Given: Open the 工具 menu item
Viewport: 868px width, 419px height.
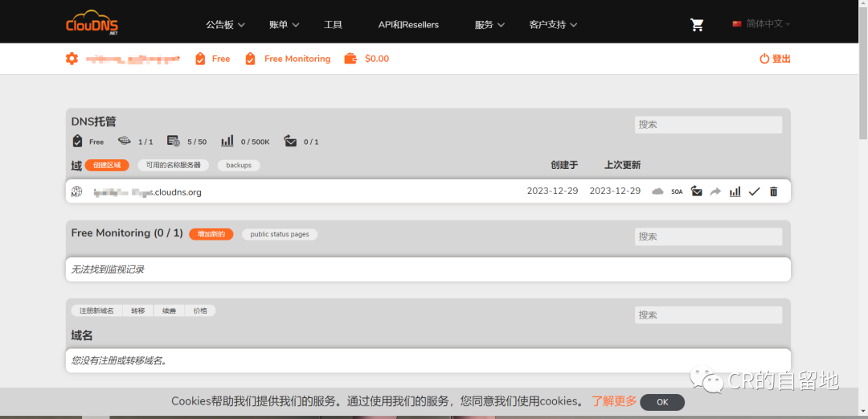Looking at the screenshot, I should click(333, 25).
